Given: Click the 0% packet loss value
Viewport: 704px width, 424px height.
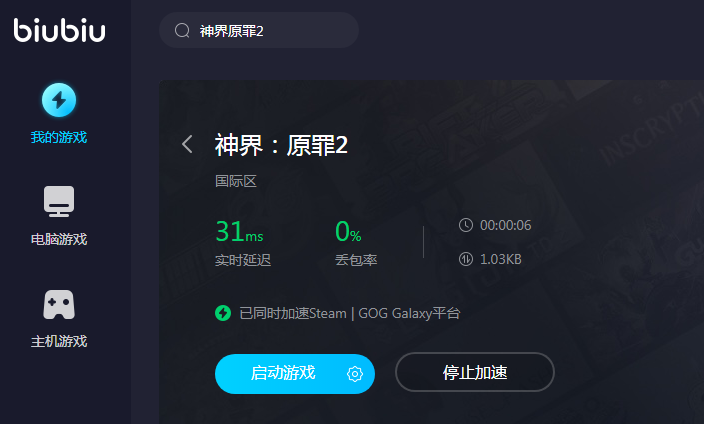Looking at the screenshot, I should (348, 231).
